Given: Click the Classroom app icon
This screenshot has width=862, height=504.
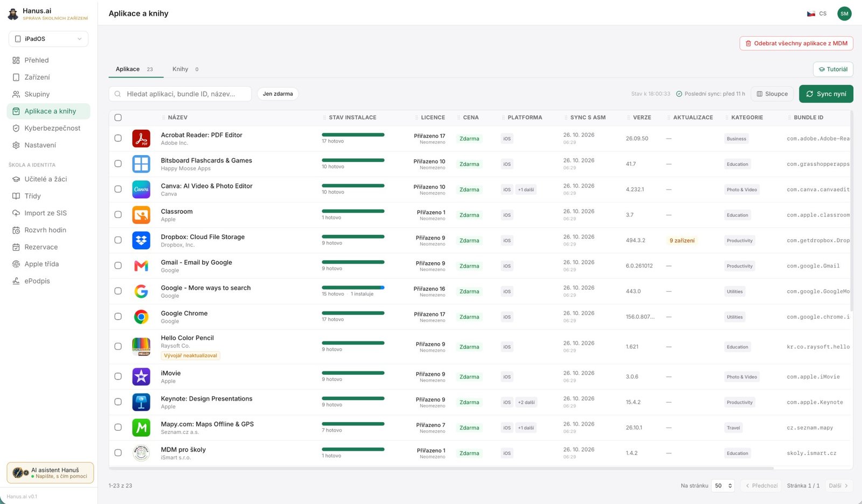Looking at the screenshot, I should [x=141, y=215].
